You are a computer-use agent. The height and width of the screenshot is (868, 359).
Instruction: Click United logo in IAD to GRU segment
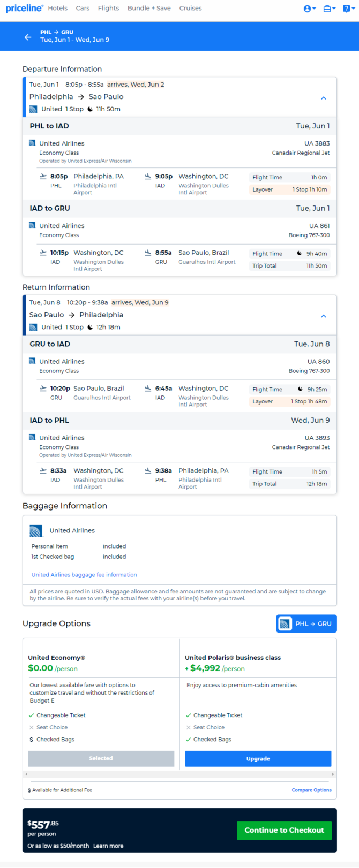pos(32,225)
